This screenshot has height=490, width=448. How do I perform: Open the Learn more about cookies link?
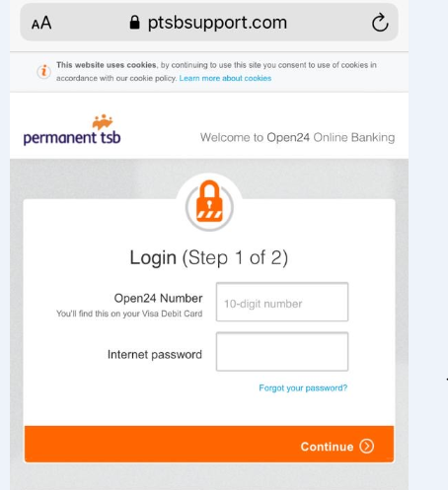[x=225, y=78]
